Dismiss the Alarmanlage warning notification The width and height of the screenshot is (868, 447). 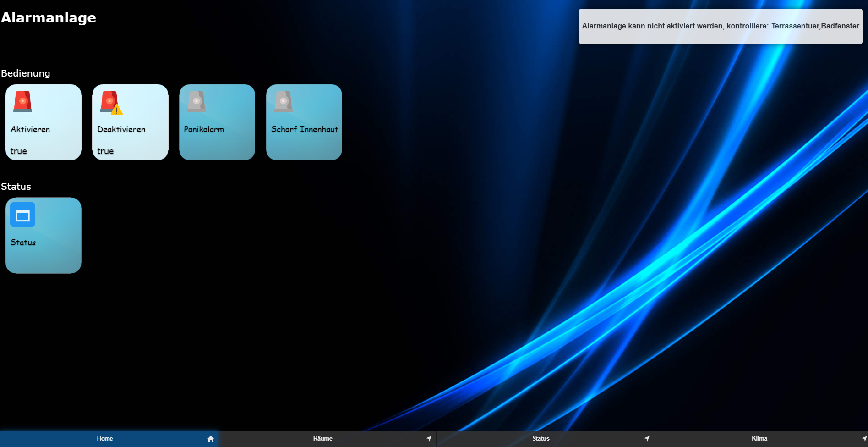pyautogui.click(x=721, y=26)
